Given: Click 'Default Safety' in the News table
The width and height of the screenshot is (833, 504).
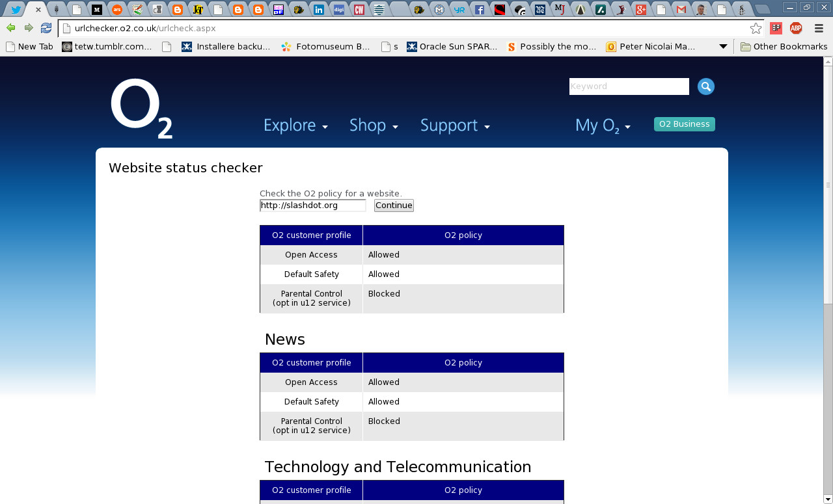Looking at the screenshot, I should pyautogui.click(x=311, y=402).
